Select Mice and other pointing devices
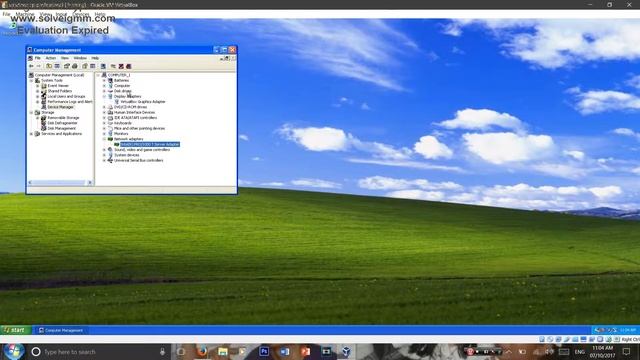640x360 pixels. 139,128
